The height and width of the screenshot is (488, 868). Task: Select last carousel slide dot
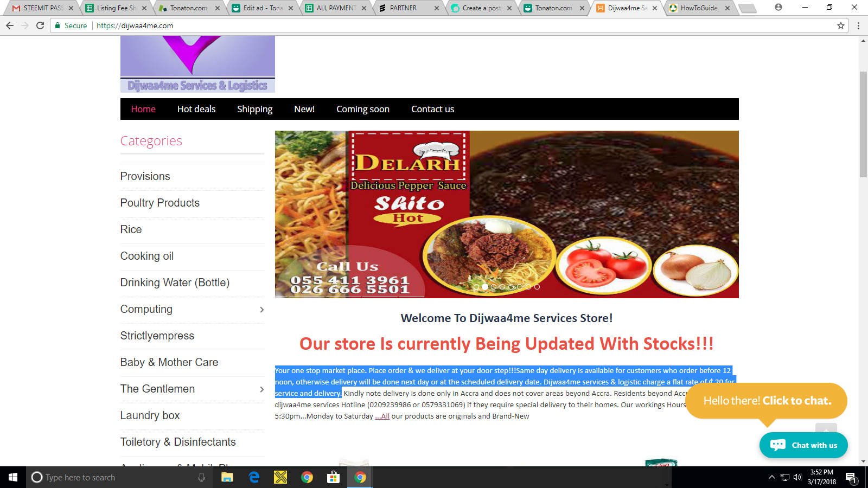(537, 287)
